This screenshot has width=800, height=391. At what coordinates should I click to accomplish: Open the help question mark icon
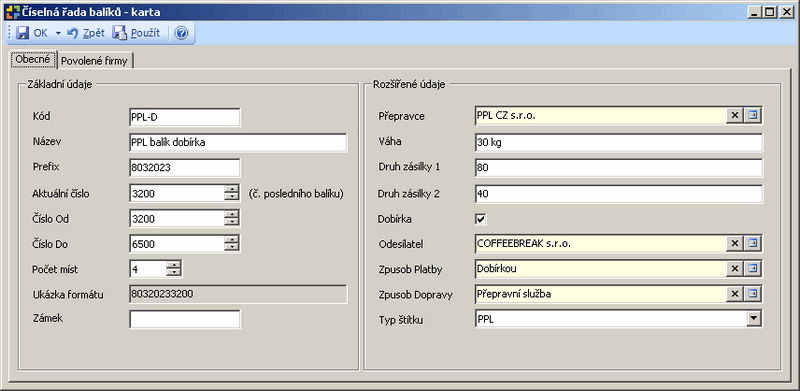182,33
